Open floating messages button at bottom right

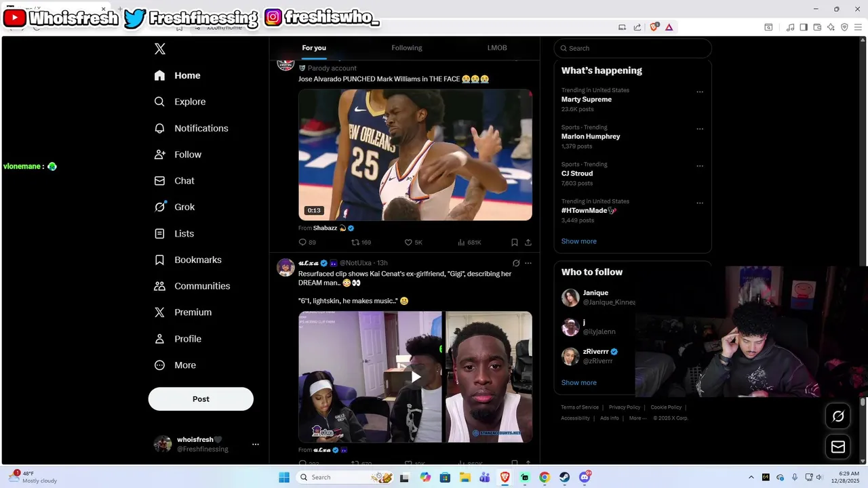coord(838,447)
